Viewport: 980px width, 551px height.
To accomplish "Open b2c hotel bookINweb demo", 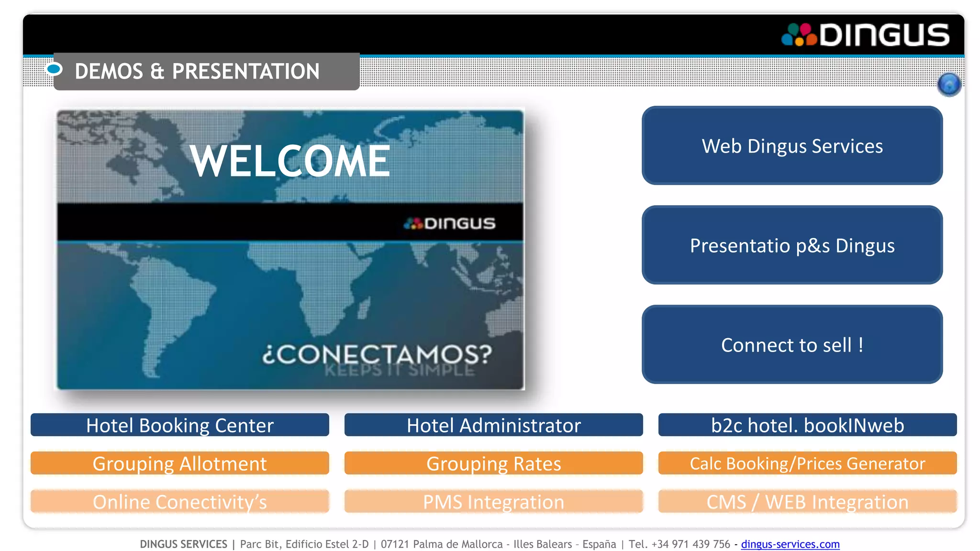I will pos(807,425).
